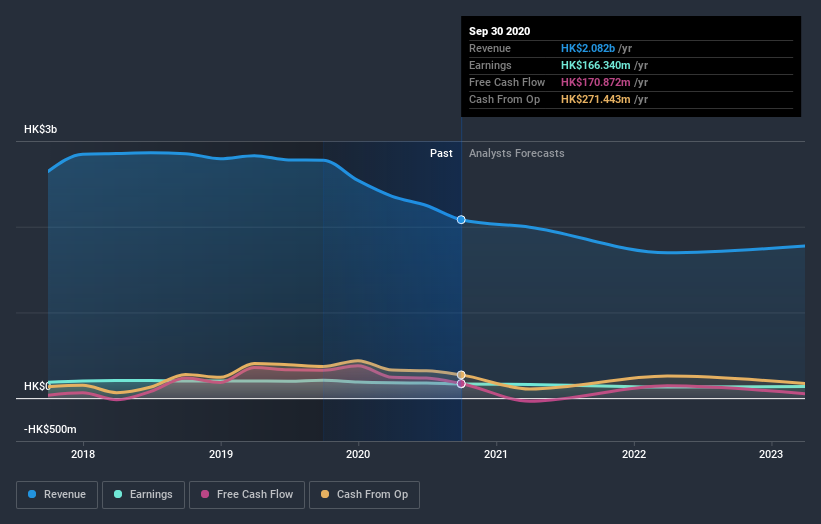This screenshot has width=821, height=524.
Task: Click the 2018 x-axis label
Action: tap(83, 454)
